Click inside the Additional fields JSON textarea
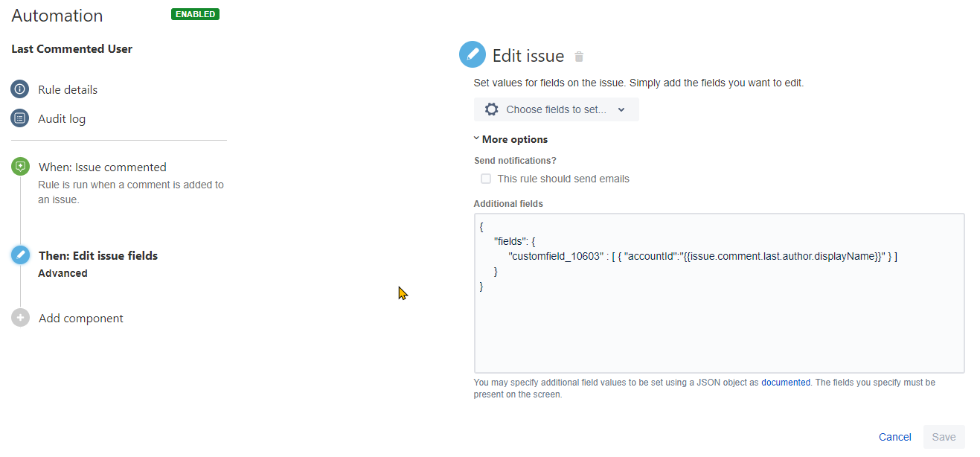 click(x=720, y=293)
